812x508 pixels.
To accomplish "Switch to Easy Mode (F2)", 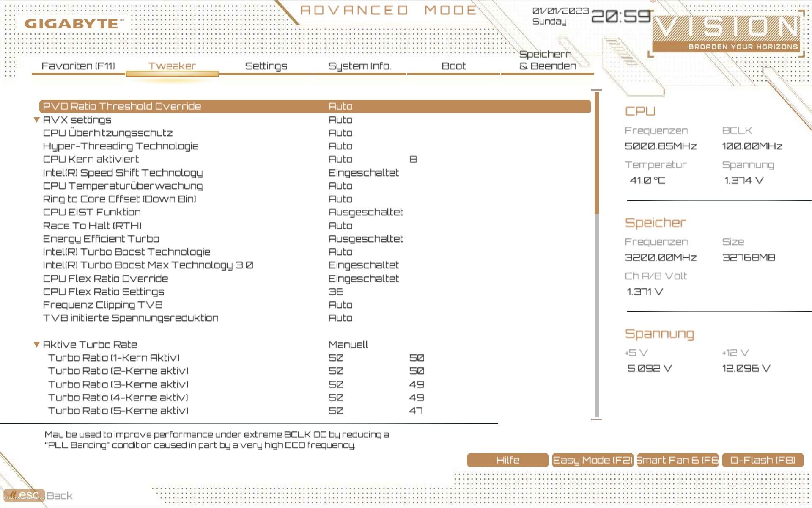I will coord(593,460).
